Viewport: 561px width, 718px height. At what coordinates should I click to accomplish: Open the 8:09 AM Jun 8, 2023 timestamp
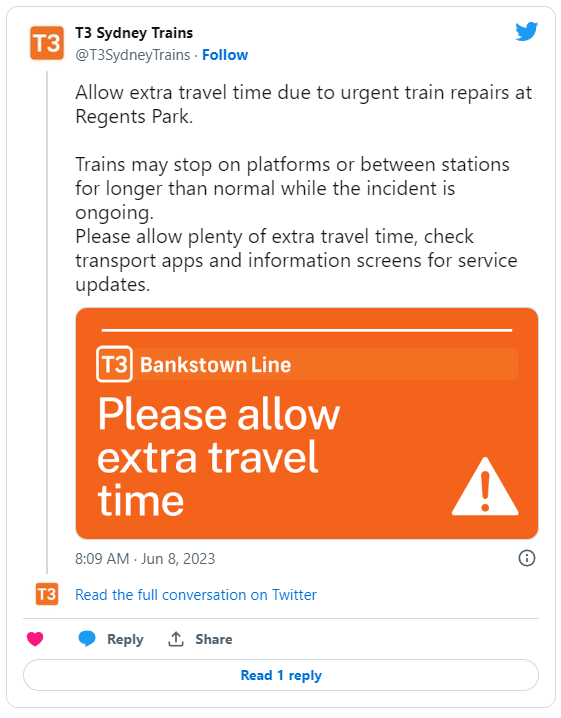pos(145,559)
